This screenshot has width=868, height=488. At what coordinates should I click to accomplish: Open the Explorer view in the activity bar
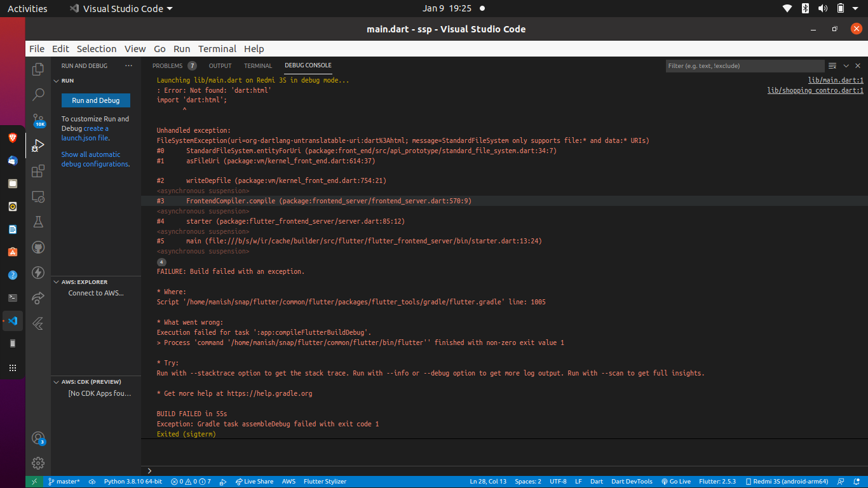click(38, 69)
